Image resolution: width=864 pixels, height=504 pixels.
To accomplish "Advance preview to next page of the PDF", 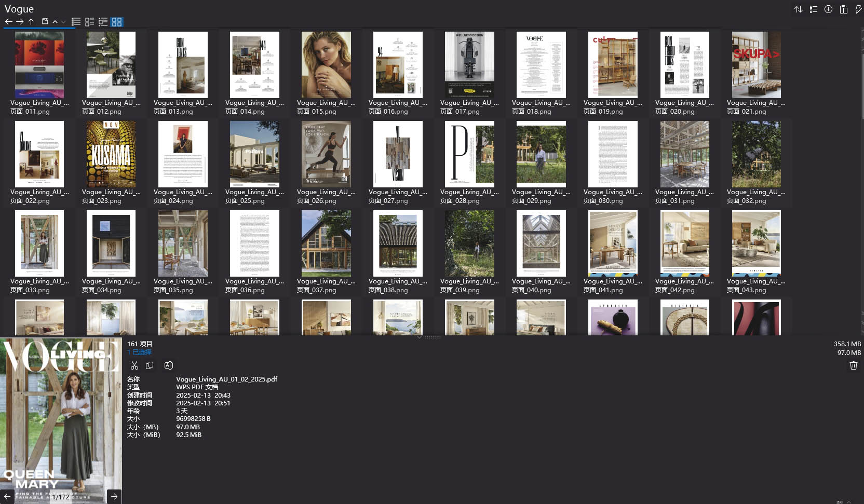I will click(114, 496).
